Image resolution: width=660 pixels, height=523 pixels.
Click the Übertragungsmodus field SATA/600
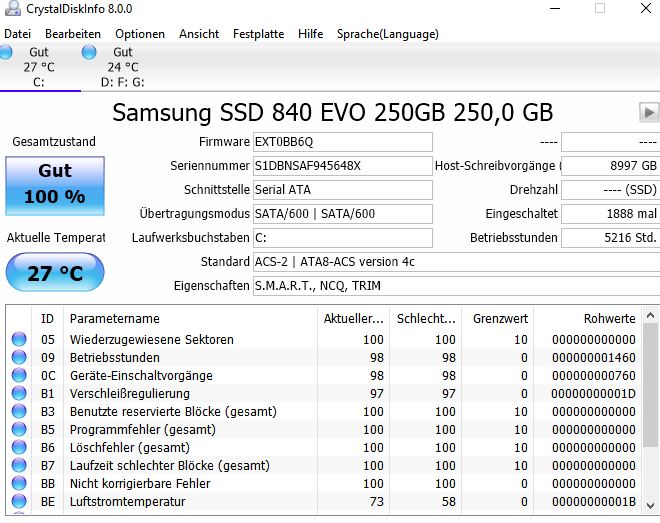[343, 214]
